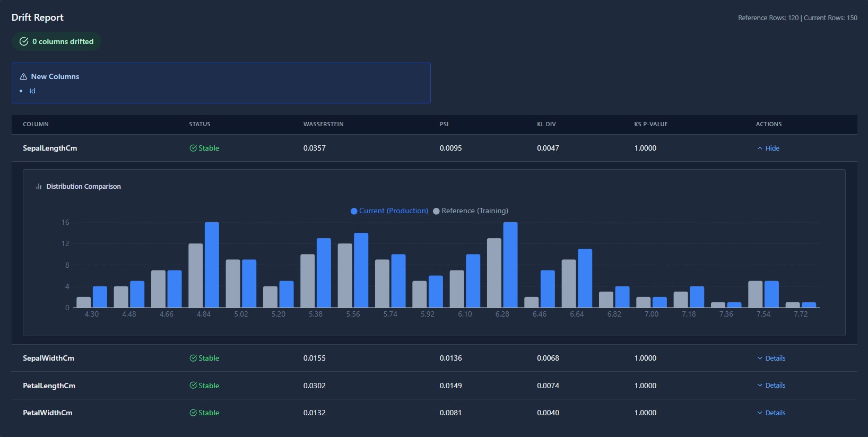
Task: Click the tallest blue bar at 4.84
Action: (x=212, y=264)
